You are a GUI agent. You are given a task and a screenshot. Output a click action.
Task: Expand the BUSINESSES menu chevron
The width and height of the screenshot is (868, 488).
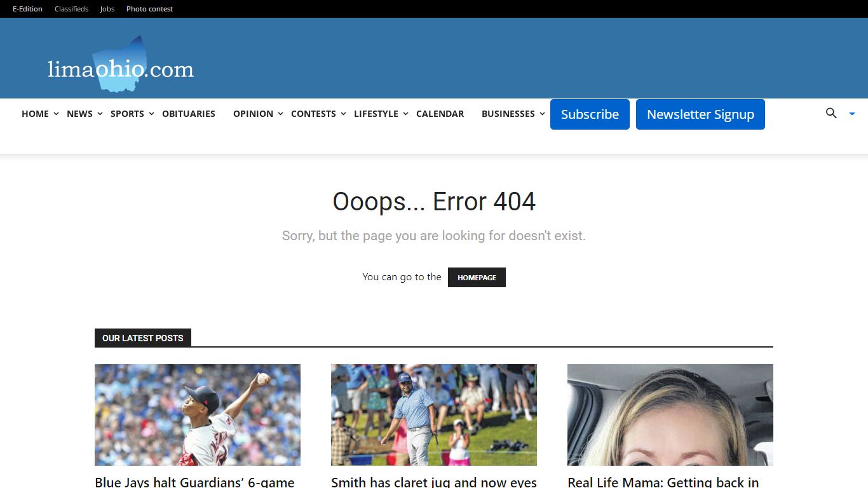(x=542, y=114)
